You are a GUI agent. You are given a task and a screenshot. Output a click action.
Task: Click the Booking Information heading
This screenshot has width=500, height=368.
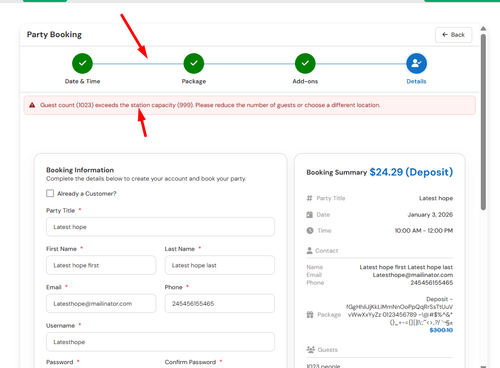pyautogui.click(x=80, y=170)
